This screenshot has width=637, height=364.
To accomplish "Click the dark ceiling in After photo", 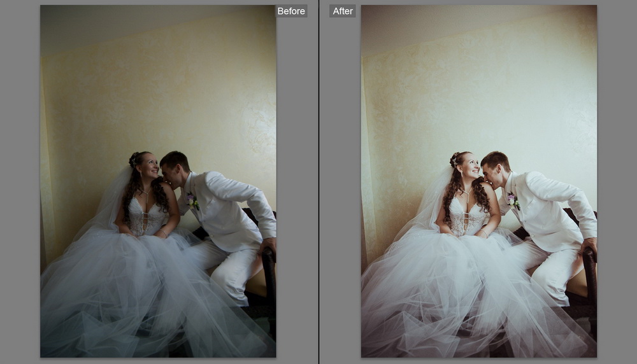I will 446,22.
